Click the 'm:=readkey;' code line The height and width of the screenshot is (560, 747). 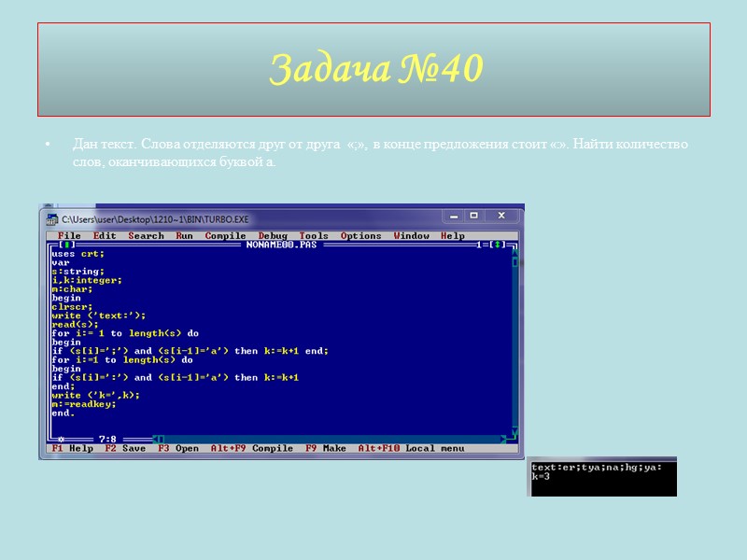(84, 404)
